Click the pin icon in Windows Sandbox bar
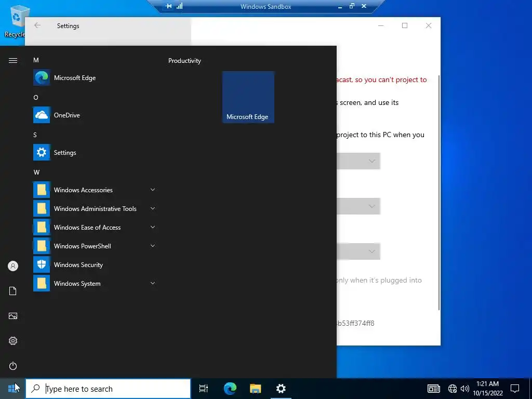Image resolution: width=532 pixels, height=399 pixels. coord(169,6)
